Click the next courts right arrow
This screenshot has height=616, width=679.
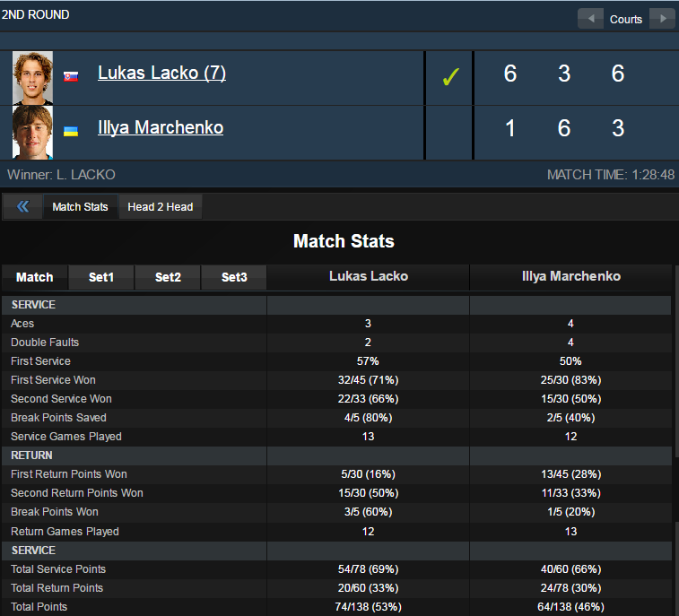click(663, 19)
